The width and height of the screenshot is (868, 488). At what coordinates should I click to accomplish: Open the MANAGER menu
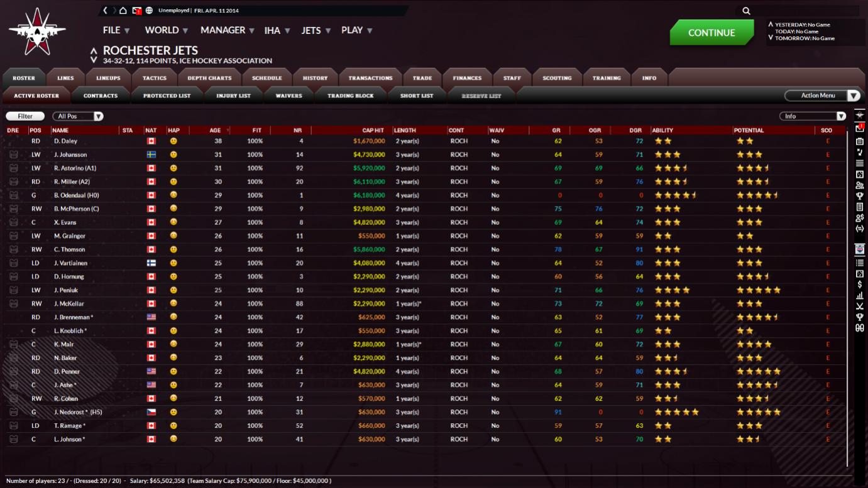(227, 30)
